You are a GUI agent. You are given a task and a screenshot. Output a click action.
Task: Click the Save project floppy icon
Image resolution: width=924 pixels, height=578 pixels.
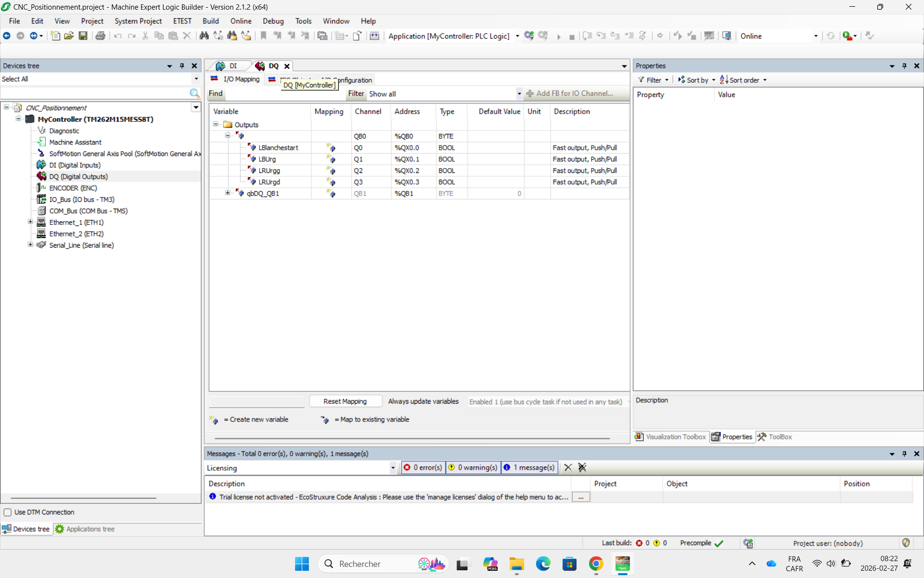pyautogui.click(x=83, y=36)
